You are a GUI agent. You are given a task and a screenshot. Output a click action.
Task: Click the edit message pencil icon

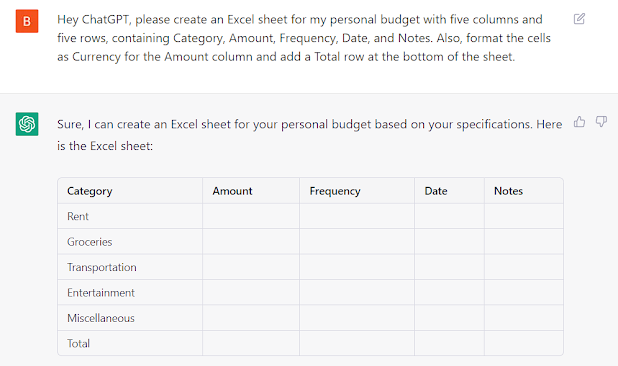click(579, 19)
